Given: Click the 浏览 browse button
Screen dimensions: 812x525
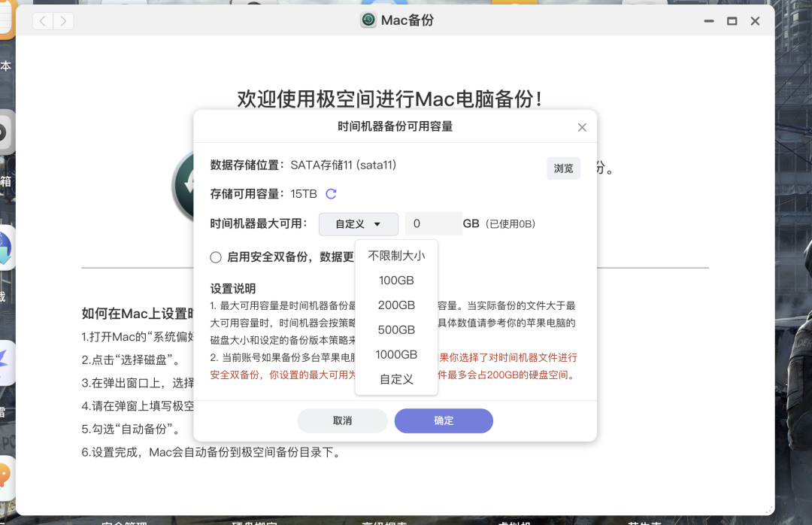Looking at the screenshot, I should 563,168.
